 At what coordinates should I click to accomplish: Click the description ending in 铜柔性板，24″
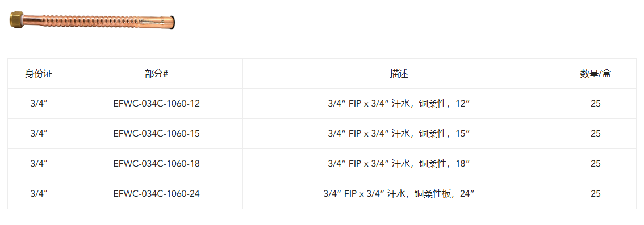399,193
